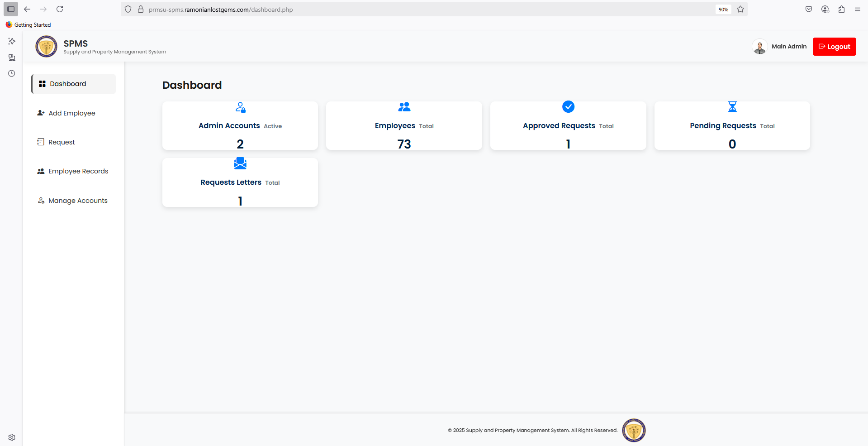Image resolution: width=868 pixels, height=446 pixels.
Task: Toggle the browser sidebar panel button
Action: 11,9
